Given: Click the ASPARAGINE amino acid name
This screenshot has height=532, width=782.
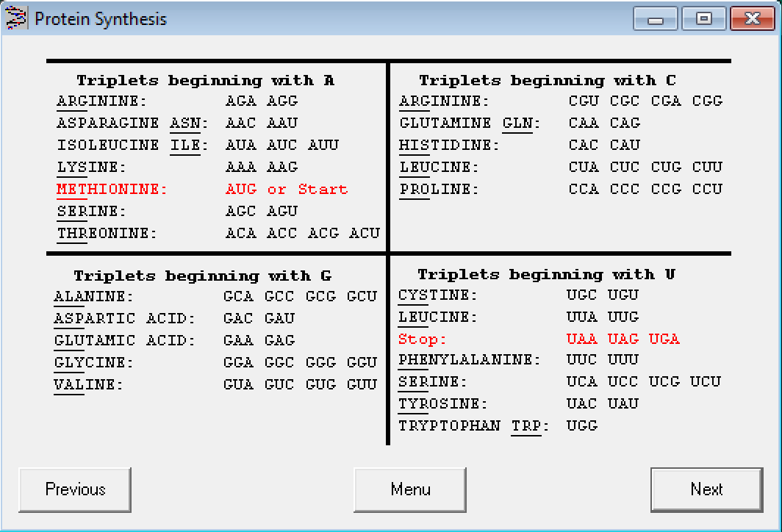Looking at the screenshot, I should click(x=109, y=123).
